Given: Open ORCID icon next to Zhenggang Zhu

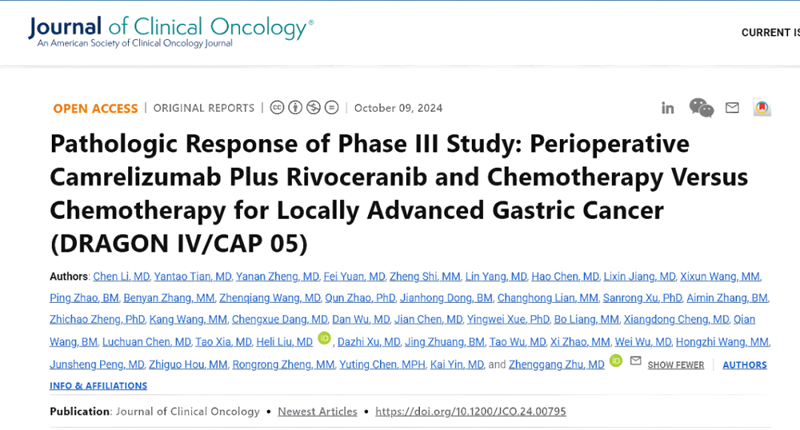Looking at the screenshot, I should [x=616, y=364].
